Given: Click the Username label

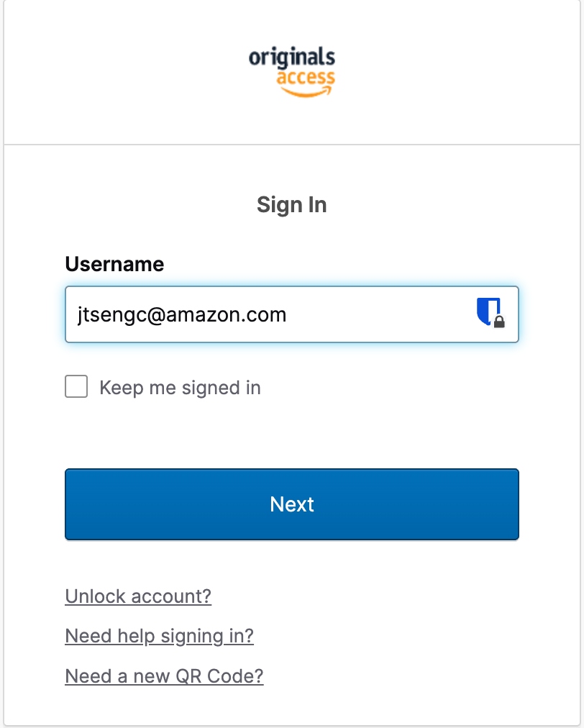Looking at the screenshot, I should (x=114, y=264).
